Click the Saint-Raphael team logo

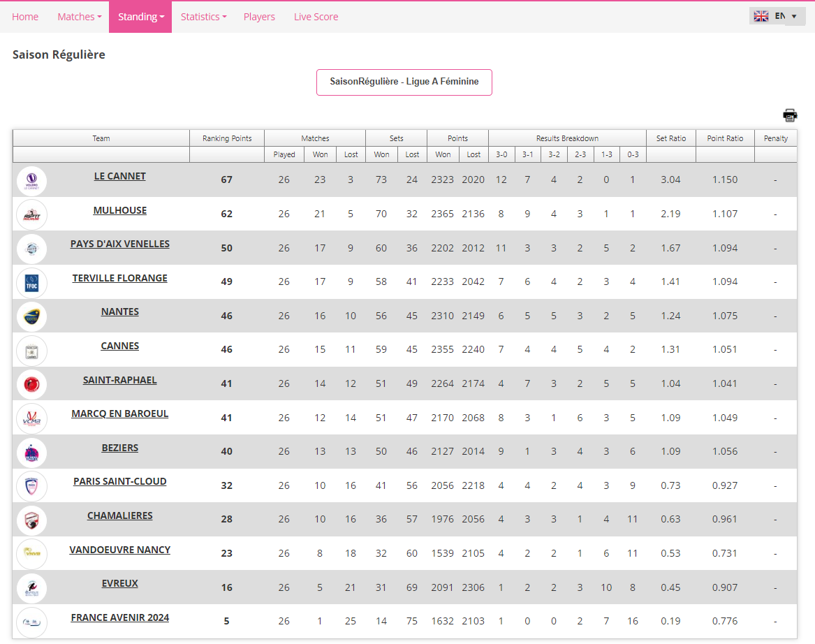click(x=31, y=385)
